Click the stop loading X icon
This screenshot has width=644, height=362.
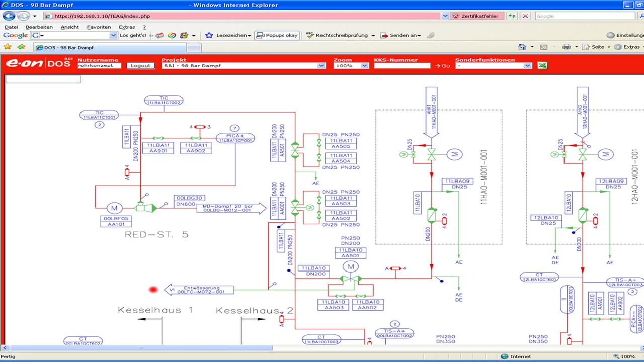coord(526,16)
